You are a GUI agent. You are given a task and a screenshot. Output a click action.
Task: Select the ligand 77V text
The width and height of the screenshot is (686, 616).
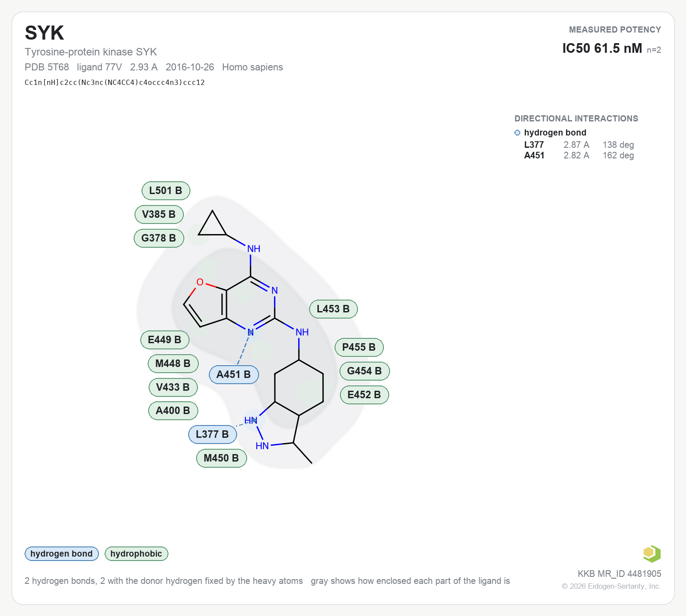pos(99,67)
